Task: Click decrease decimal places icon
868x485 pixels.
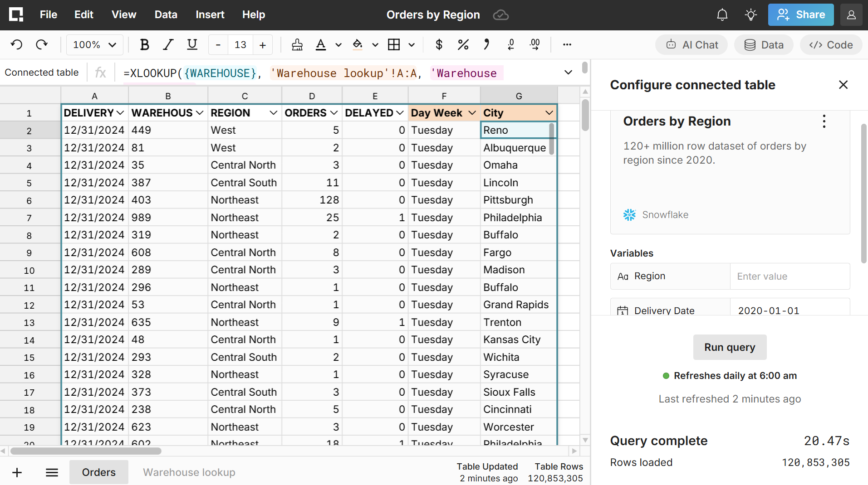Action: coord(511,44)
